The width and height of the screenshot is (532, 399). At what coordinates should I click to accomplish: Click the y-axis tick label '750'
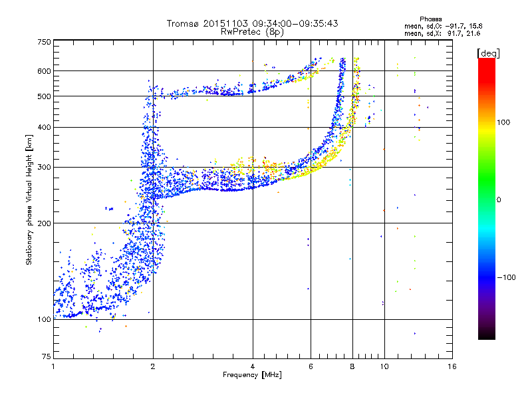pos(44,42)
